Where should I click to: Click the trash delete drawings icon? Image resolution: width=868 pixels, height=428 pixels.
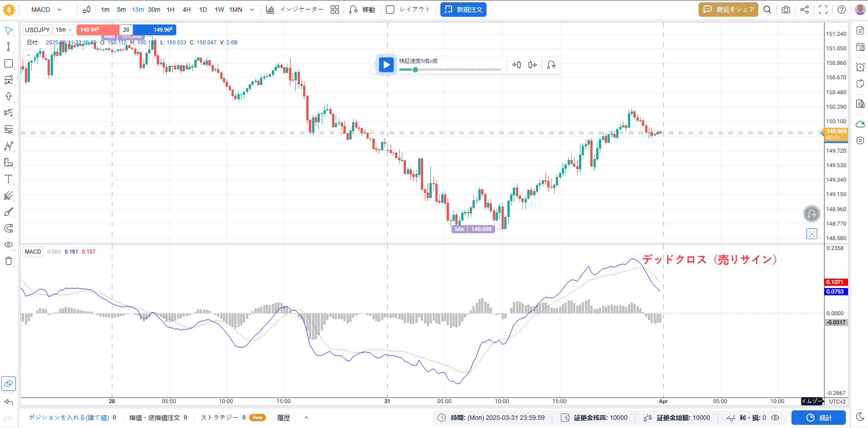8,261
